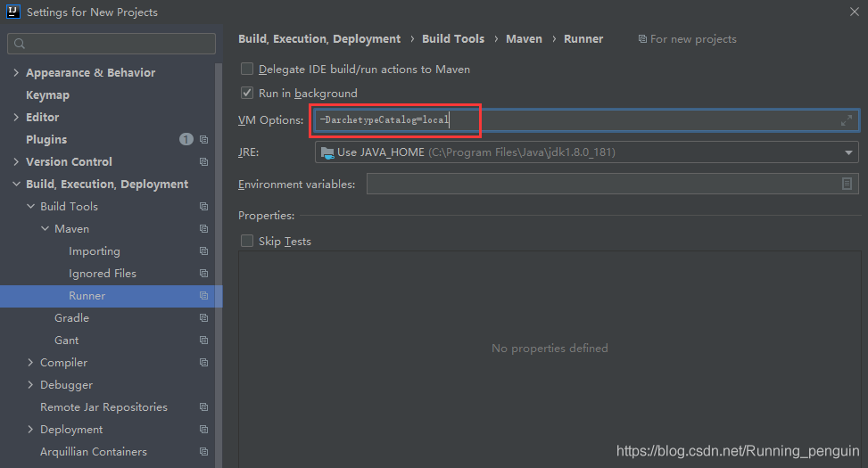The width and height of the screenshot is (868, 468).
Task: Click the project-level icon beside Gradle
Action: coord(203,318)
